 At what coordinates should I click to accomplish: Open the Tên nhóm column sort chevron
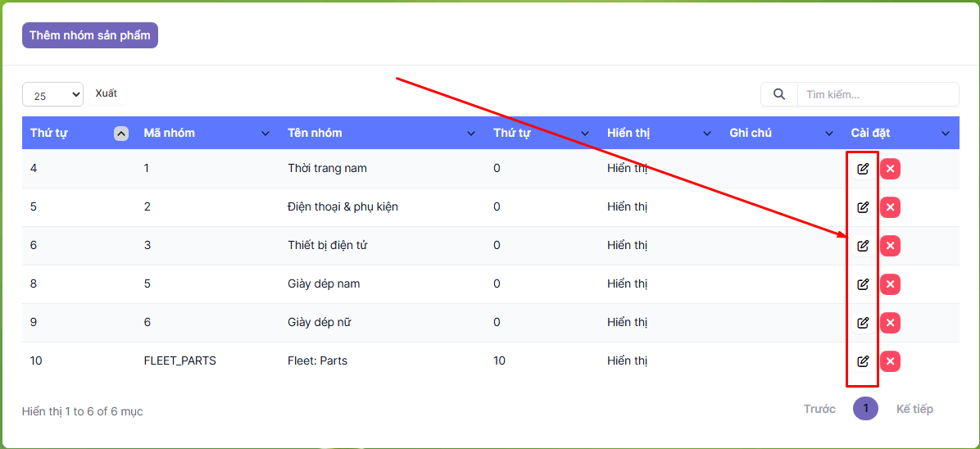click(x=471, y=134)
